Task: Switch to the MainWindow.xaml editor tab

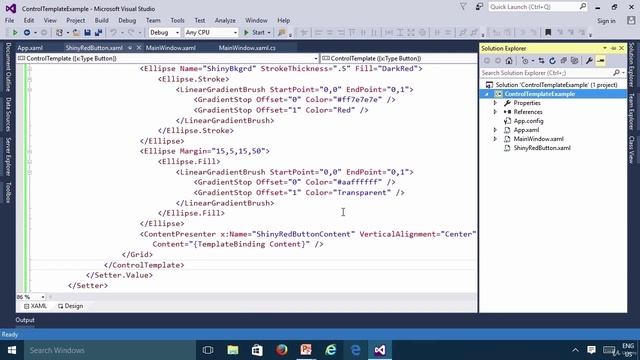Action: (x=171, y=48)
